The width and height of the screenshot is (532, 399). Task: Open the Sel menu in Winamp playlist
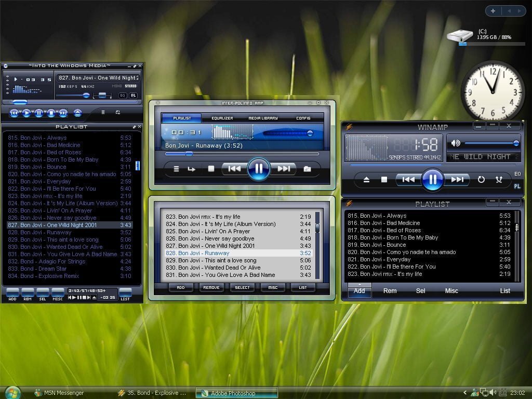421,291
